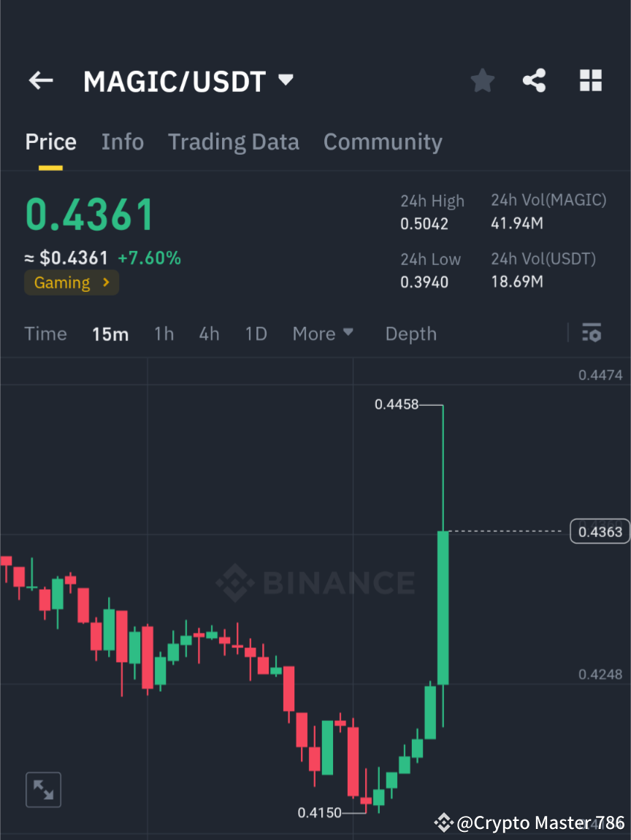The height and width of the screenshot is (840, 631).
Task: Expand the More timeframes dropdown
Action: tap(322, 334)
